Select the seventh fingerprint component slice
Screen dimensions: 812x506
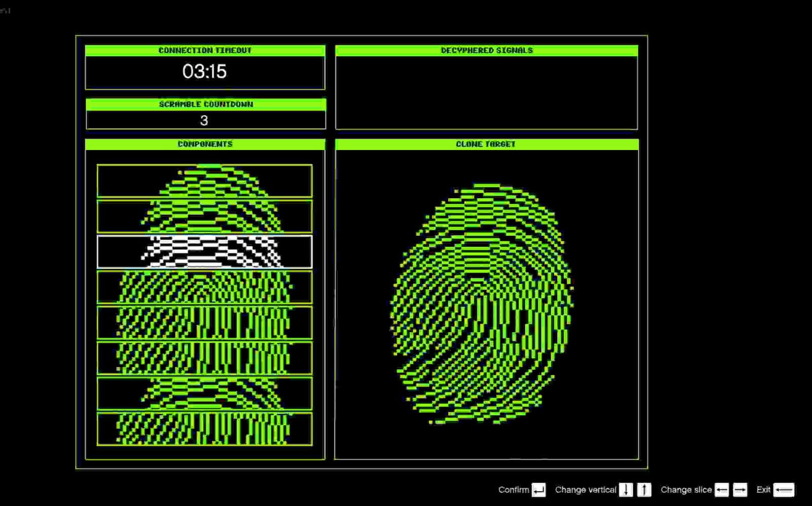click(205, 393)
